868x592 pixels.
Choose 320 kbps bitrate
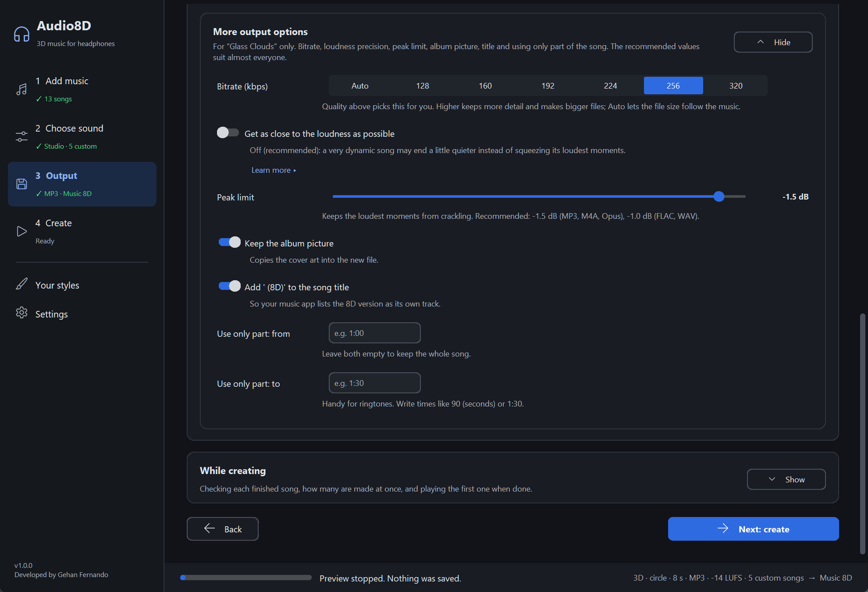point(736,86)
